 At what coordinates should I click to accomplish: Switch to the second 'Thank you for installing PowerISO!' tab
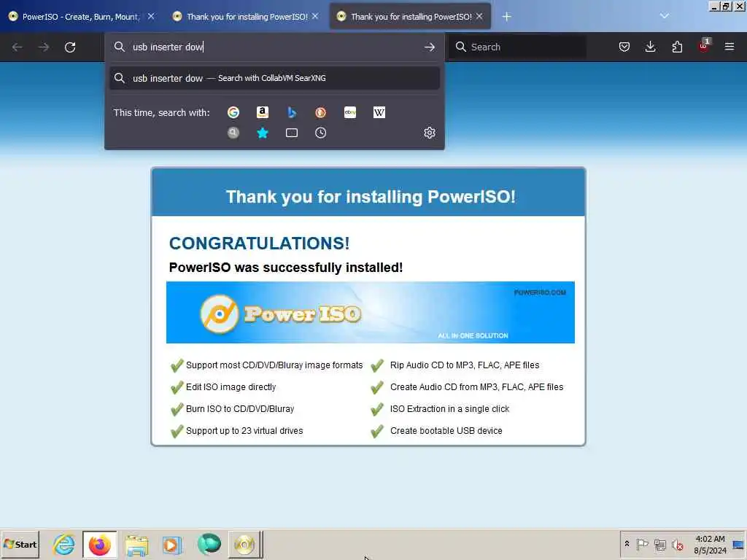pos(245,17)
